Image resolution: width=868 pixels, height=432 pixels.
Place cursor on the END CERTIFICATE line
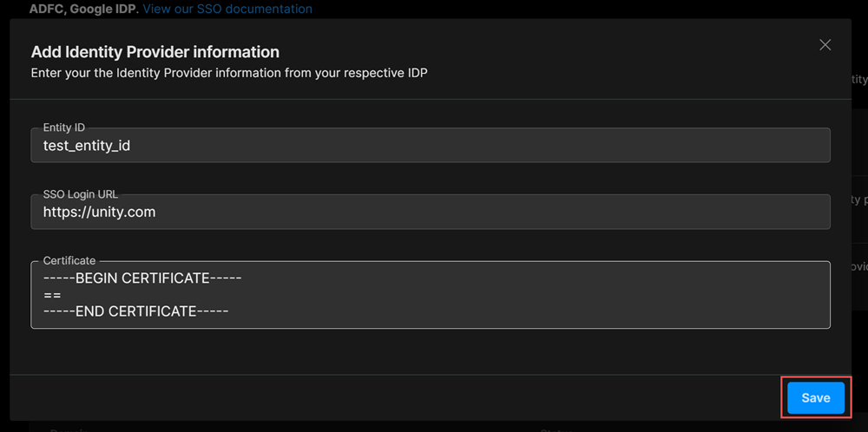click(x=135, y=311)
